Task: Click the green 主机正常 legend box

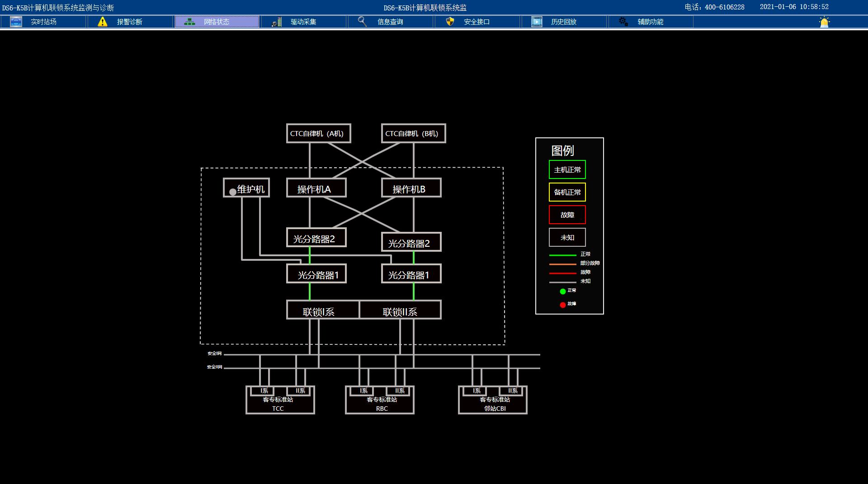Action: point(567,169)
